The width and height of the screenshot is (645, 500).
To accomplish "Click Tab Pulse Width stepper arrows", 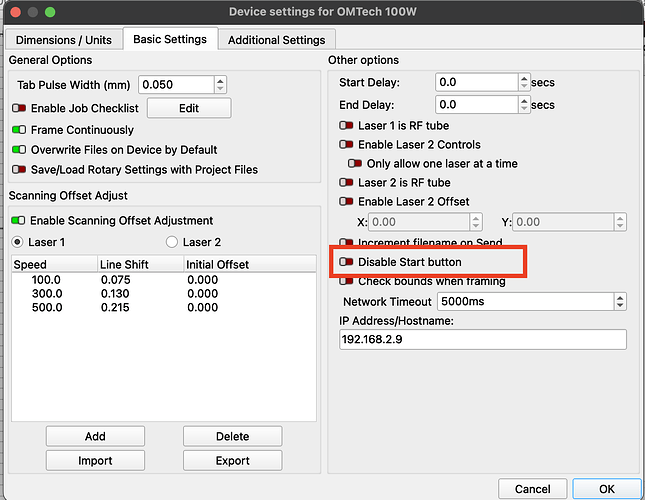I will tap(220, 85).
